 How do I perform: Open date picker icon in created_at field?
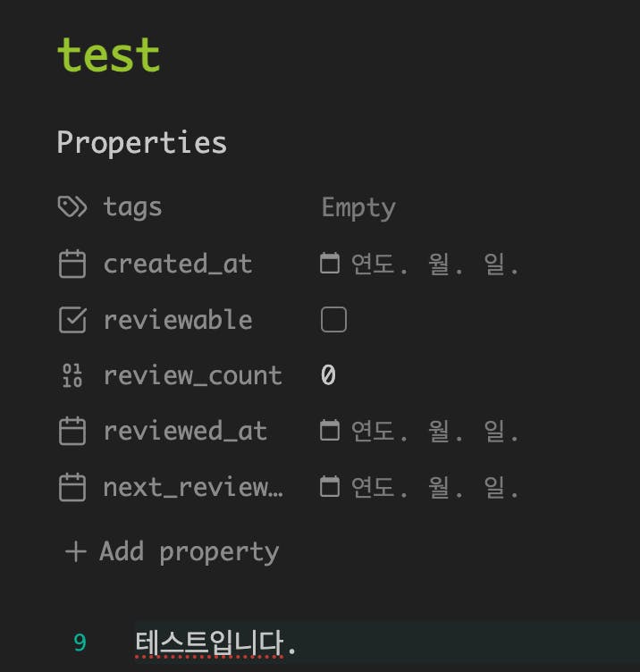330,264
